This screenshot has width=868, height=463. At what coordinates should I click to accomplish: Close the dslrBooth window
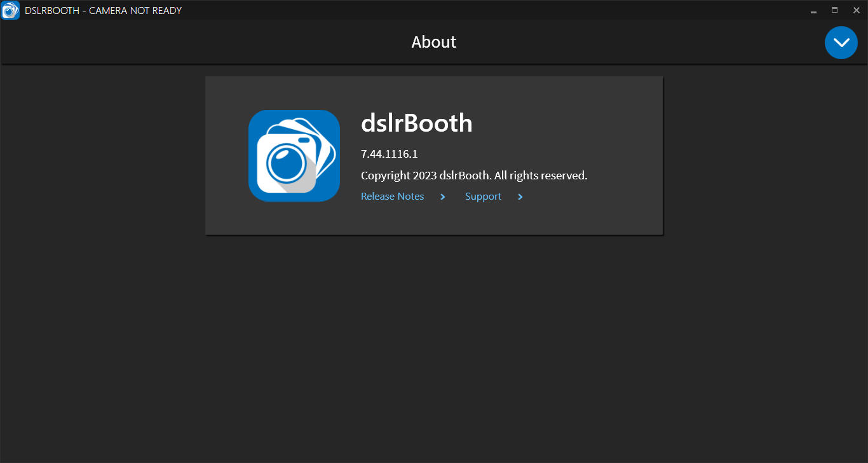[x=856, y=10]
